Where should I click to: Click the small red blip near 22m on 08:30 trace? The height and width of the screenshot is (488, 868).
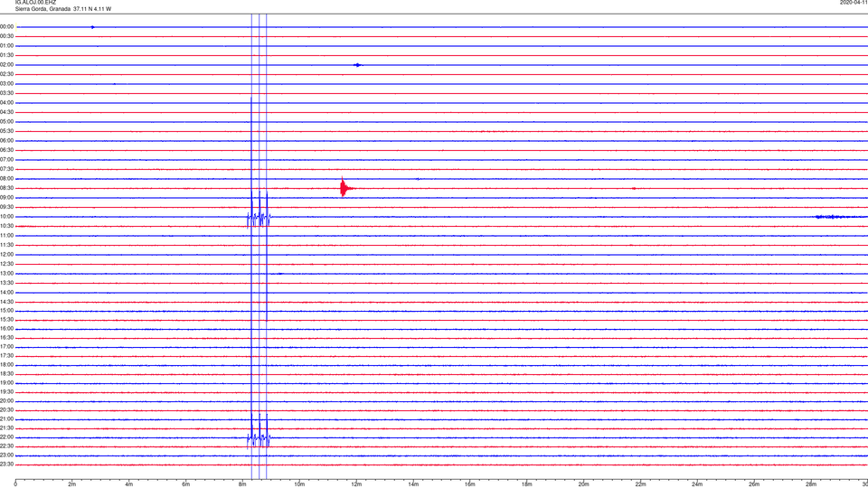click(x=634, y=188)
